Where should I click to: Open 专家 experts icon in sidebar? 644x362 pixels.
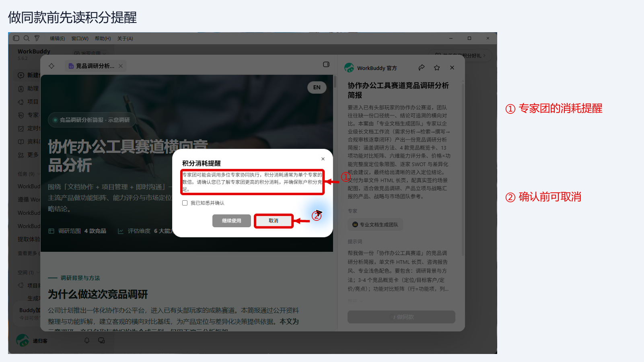coord(21,115)
